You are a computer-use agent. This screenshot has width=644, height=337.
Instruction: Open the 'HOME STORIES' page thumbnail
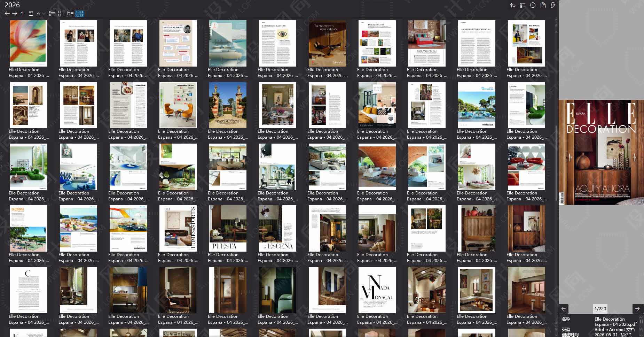[x=178, y=228]
